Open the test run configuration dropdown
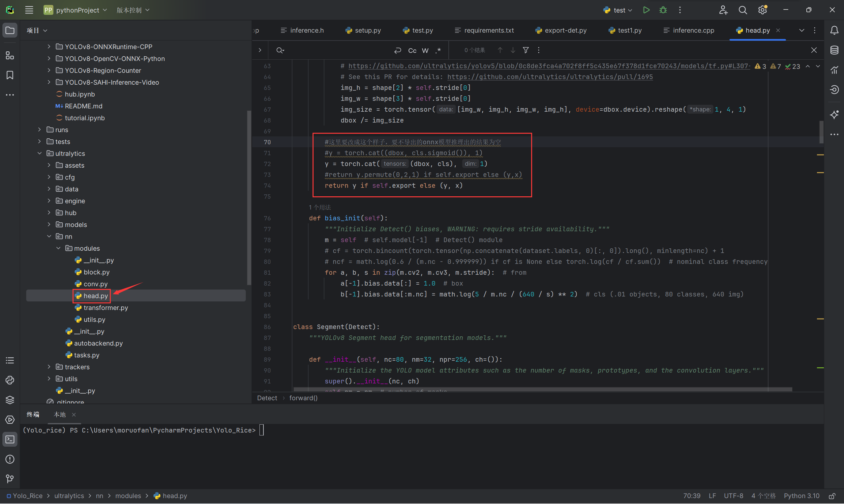 click(x=618, y=10)
